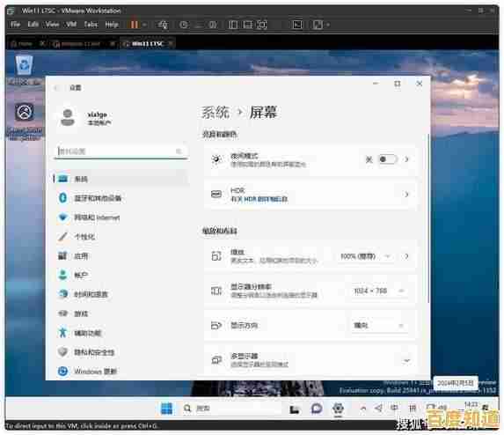Click 系统 in the breadcrumb header

pyautogui.click(x=215, y=113)
